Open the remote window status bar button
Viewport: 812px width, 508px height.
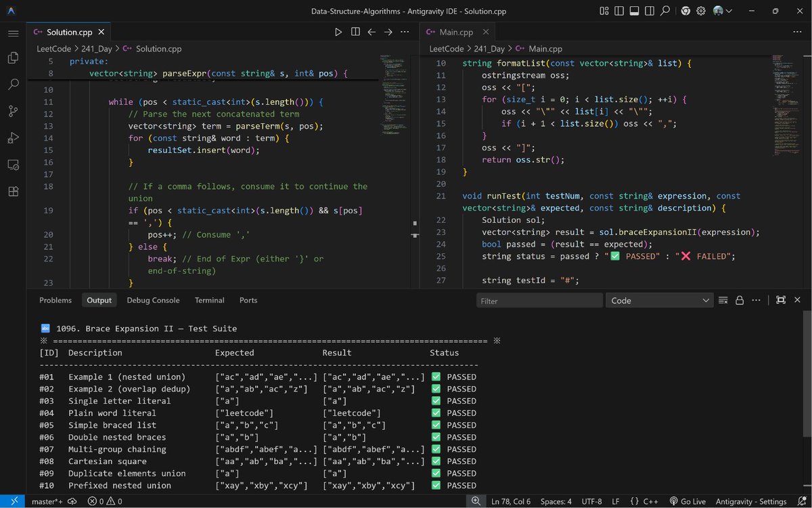(13, 501)
